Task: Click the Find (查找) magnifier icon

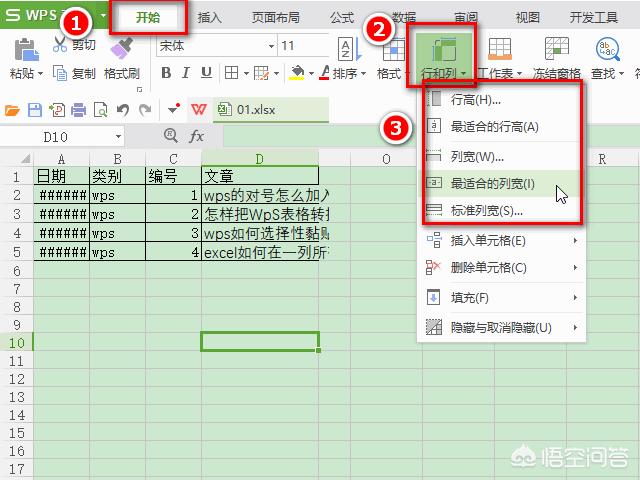Action: pyautogui.click(x=607, y=49)
